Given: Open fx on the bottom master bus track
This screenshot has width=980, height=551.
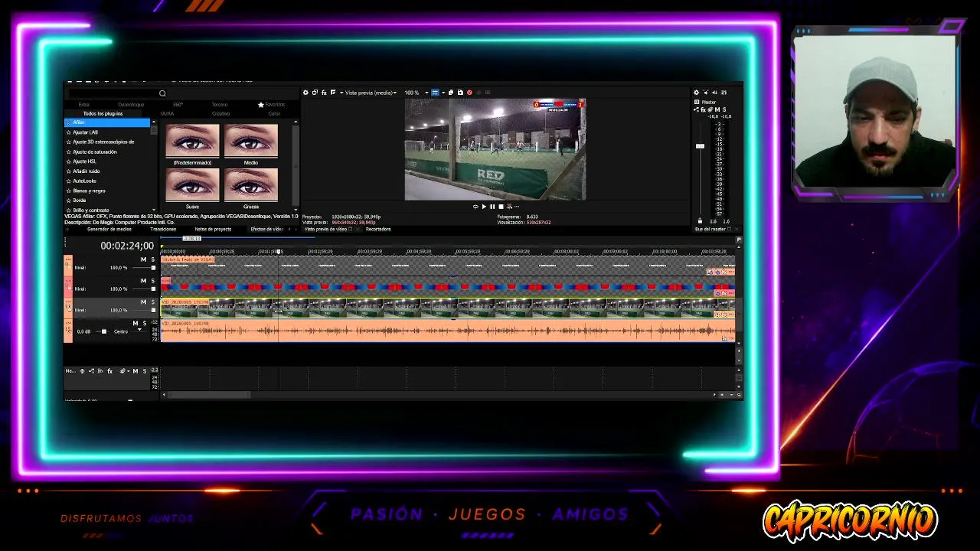Looking at the screenshot, I should click(109, 371).
